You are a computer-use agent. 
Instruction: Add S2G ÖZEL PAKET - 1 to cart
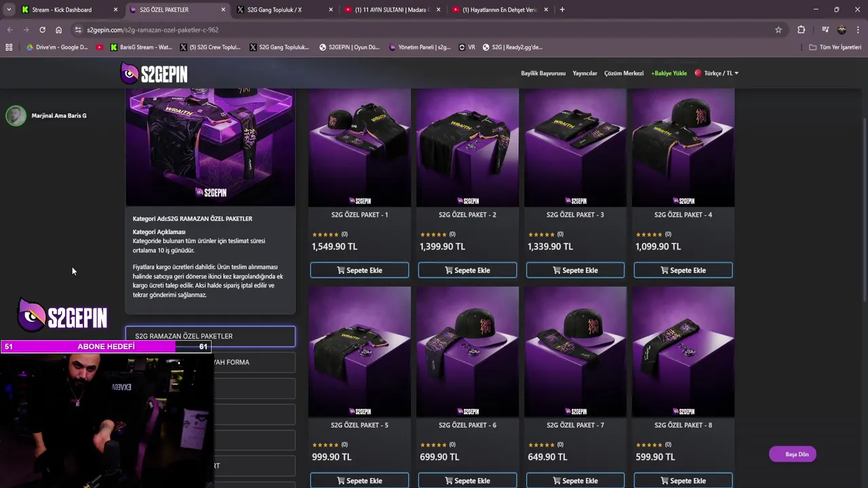(359, 270)
